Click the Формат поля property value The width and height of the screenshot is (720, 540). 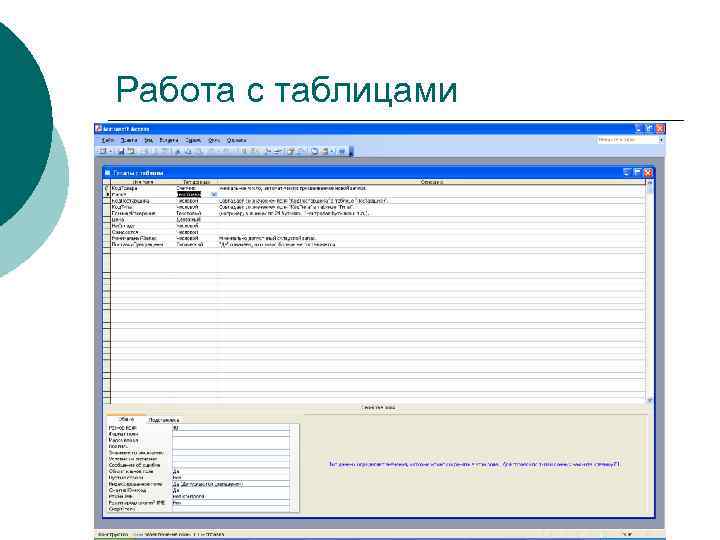click(231, 434)
